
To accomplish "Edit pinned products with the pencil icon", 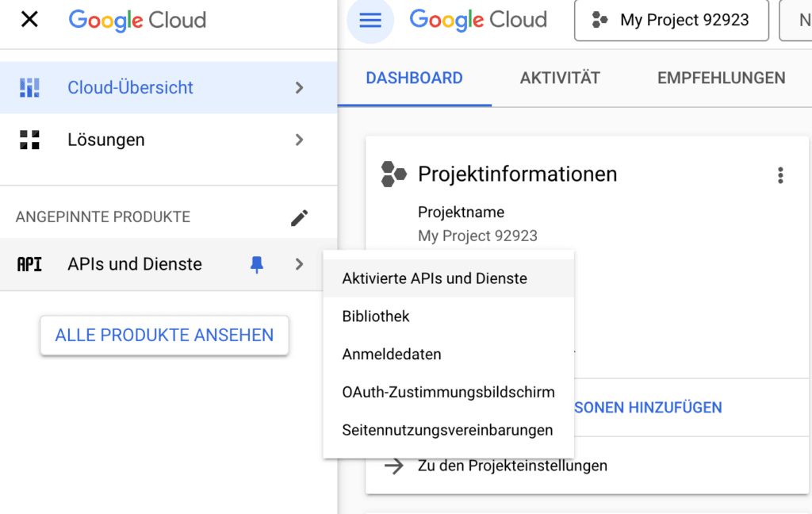I will (x=299, y=217).
